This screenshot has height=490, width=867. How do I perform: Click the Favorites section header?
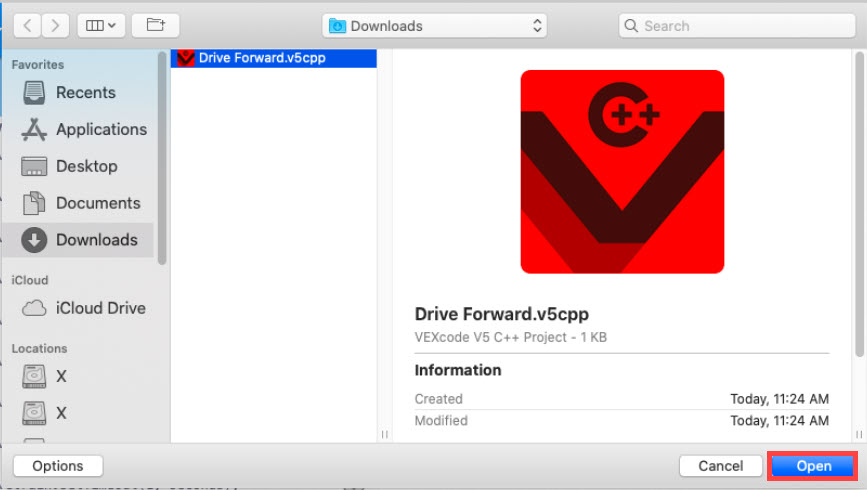point(38,65)
